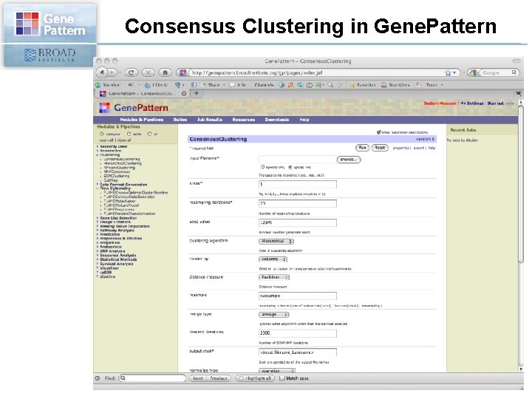Select the upload file radio option

click(290, 167)
